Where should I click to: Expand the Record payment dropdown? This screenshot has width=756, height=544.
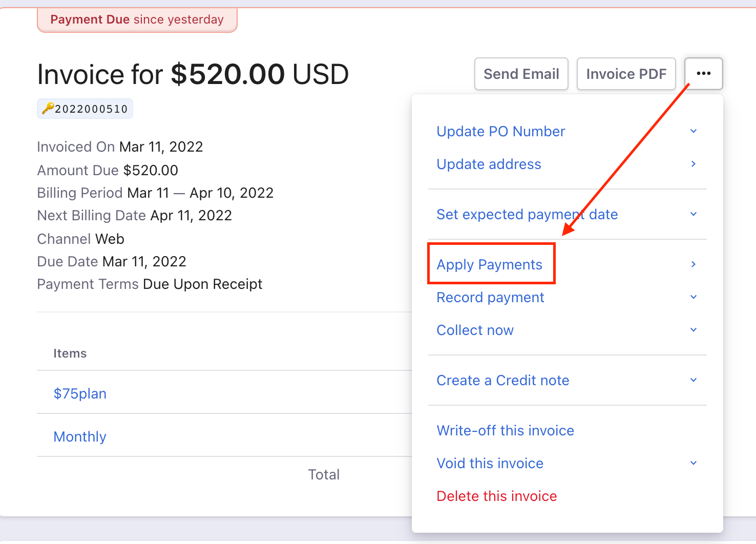coord(693,297)
